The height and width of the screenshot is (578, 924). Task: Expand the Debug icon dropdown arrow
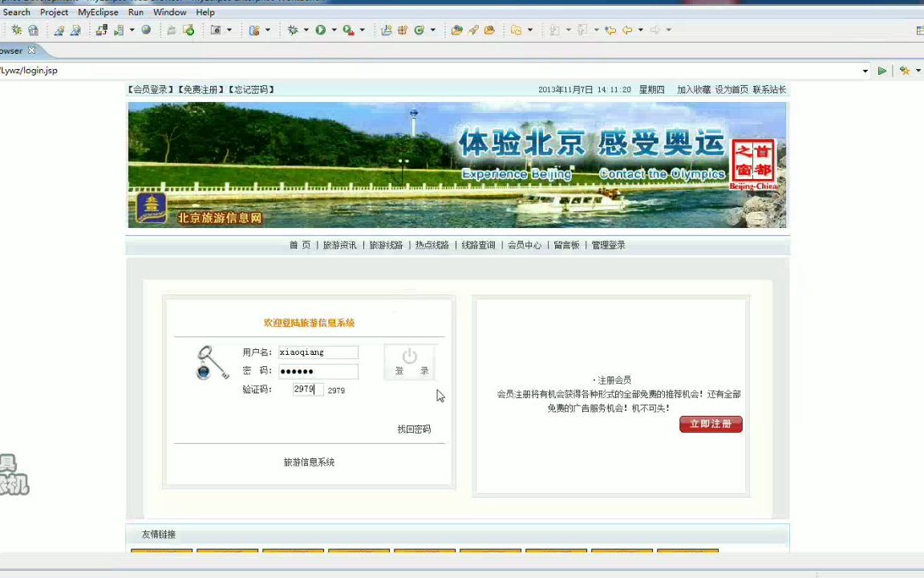pos(306,30)
